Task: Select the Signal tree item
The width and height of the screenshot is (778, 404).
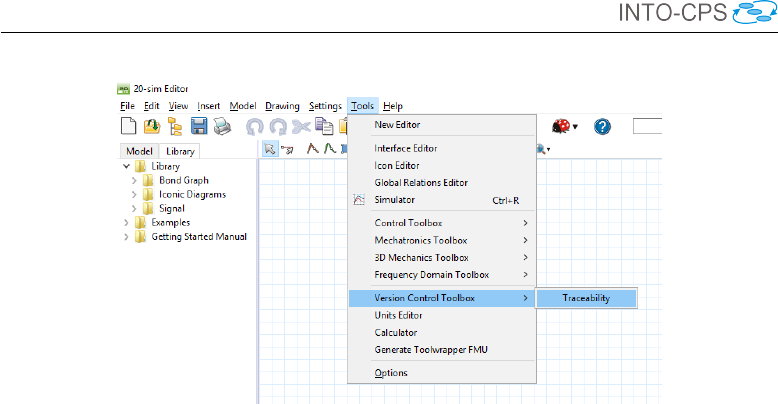Action: (x=172, y=208)
